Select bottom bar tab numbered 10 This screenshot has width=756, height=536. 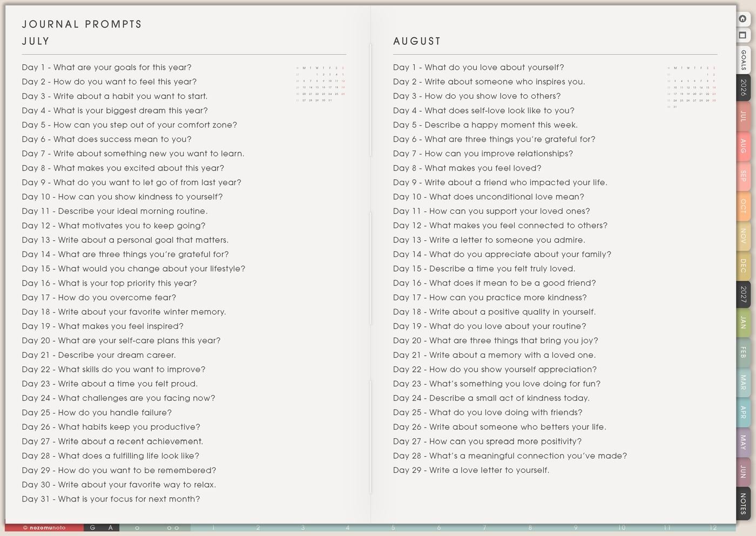pyautogui.click(x=622, y=528)
